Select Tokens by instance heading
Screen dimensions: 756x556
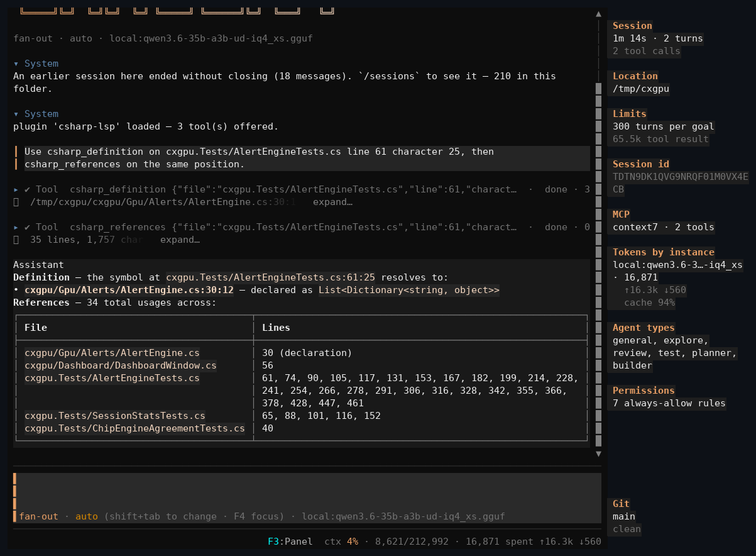(x=664, y=252)
